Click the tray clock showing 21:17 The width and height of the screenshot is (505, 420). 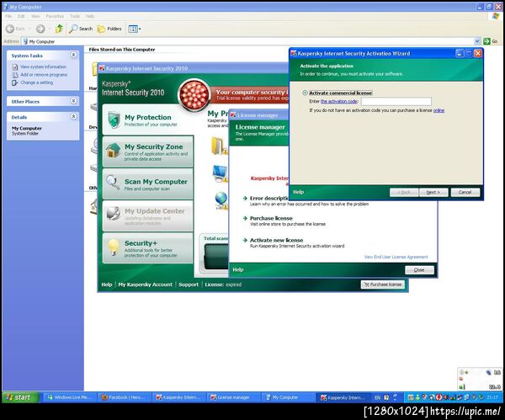click(492, 397)
